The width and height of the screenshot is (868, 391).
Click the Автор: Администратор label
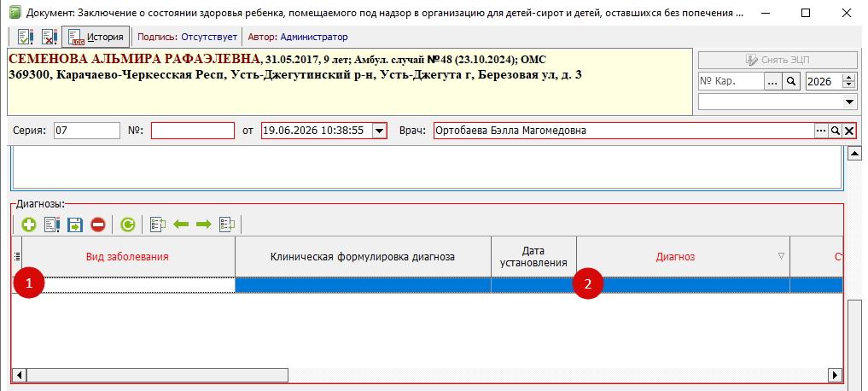point(298,37)
